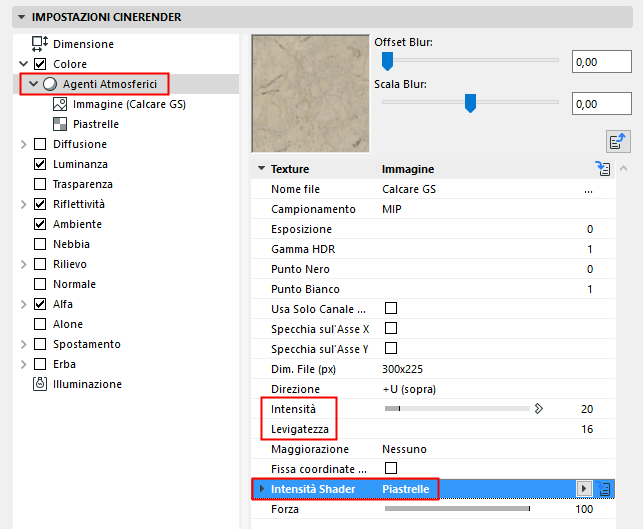Click the Esposizione value 0
Screen dimensions: 643x529
pos(590,229)
